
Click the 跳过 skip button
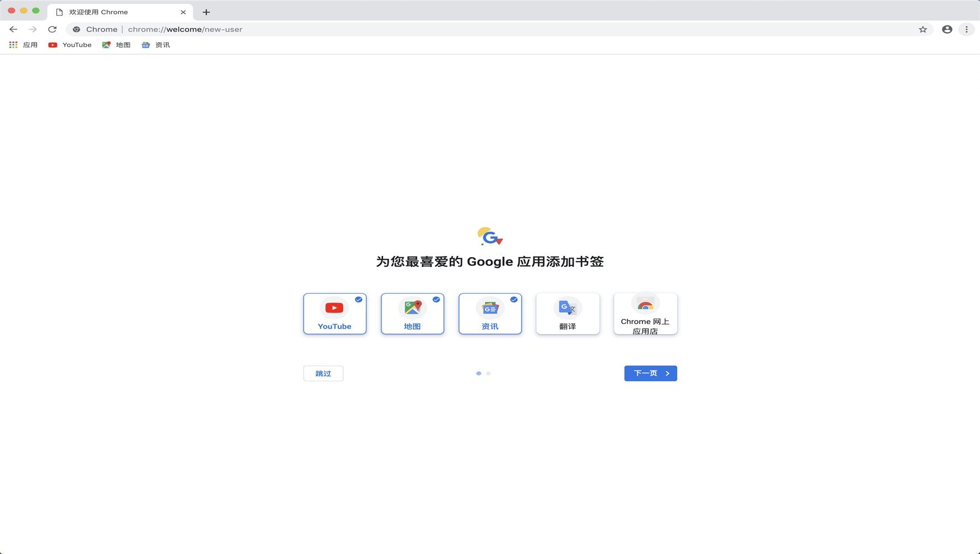click(323, 373)
